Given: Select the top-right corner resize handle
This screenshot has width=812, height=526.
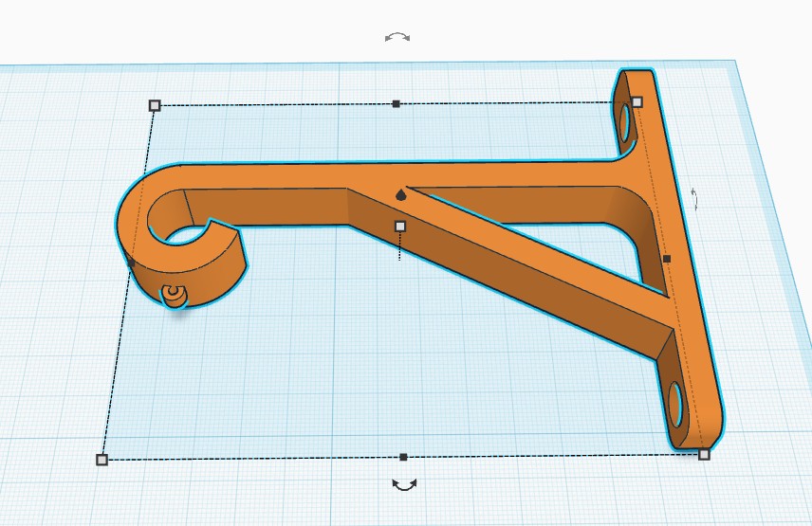Looking at the screenshot, I should click(637, 102).
